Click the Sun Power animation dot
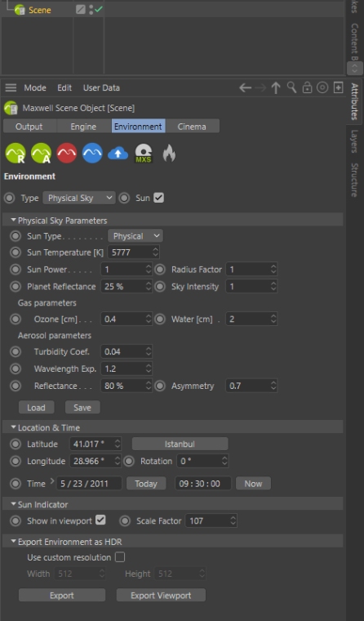Viewport: 364px width, 621px height. [x=16, y=270]
